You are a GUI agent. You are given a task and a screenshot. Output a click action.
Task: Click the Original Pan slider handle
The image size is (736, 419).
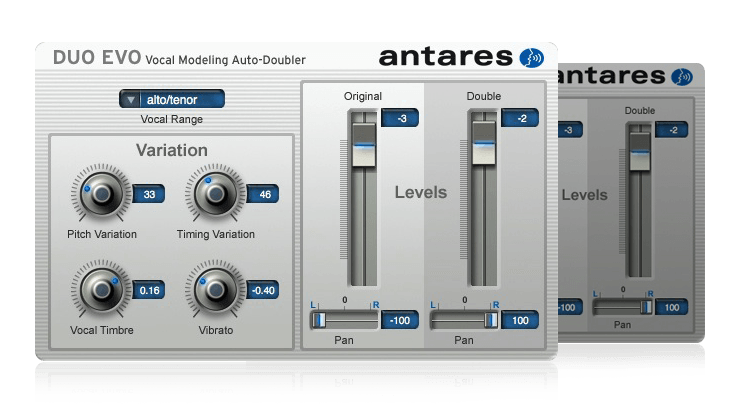(319, 320)
